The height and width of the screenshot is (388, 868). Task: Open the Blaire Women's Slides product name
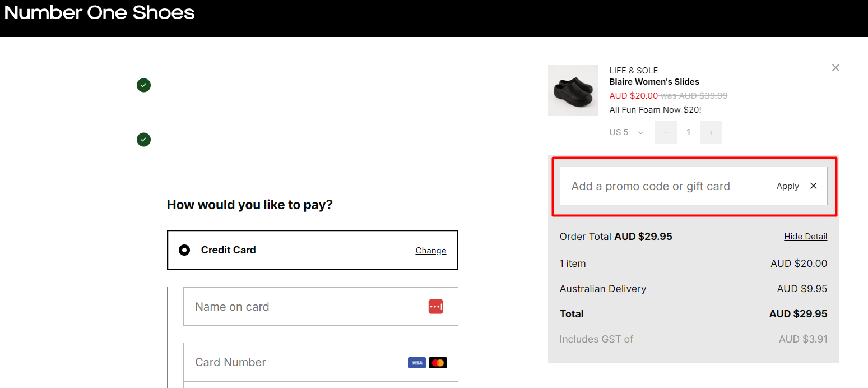click(x=654, y=82)
